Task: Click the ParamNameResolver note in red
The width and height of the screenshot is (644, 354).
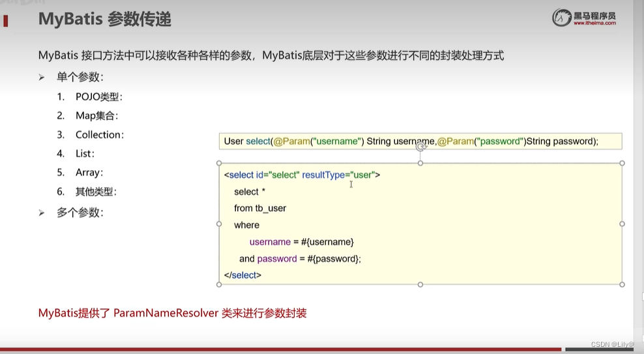Action: 173,314
